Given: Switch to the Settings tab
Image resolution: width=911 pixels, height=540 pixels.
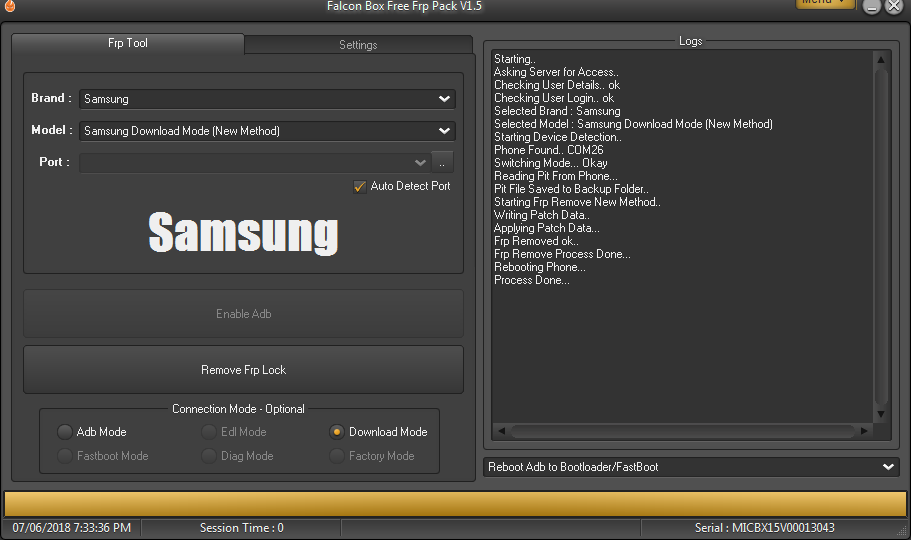Looking at the screenshot, I should tap(358, 45).
